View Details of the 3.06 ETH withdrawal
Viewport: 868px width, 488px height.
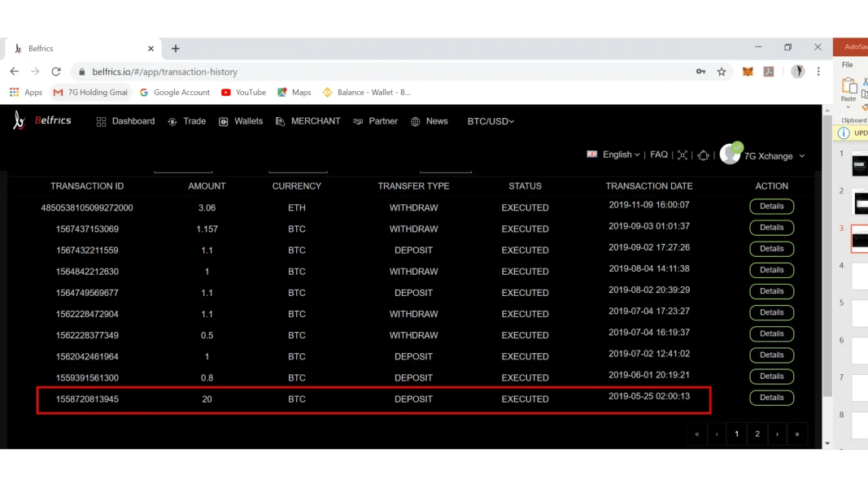pos(771,207)
